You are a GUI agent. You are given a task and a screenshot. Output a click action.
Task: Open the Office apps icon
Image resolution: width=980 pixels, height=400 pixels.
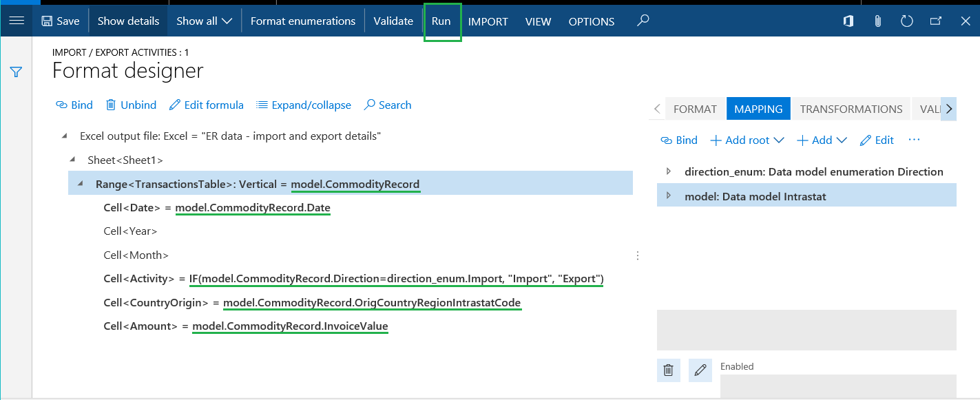[x=848, y=21]
